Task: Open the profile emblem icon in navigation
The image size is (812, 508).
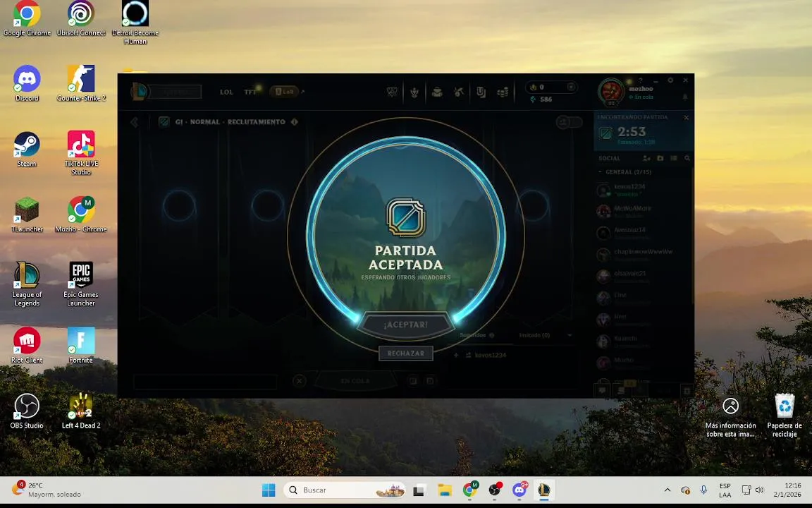Action: click(x=414, y=92)
